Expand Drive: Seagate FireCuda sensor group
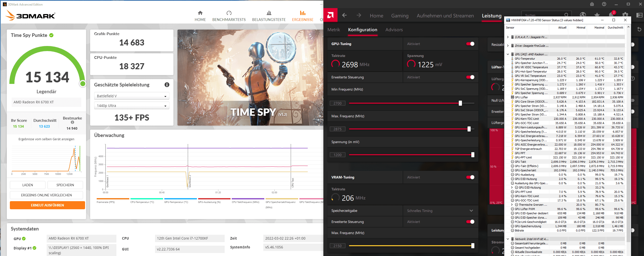 click(x=508, y=46)
